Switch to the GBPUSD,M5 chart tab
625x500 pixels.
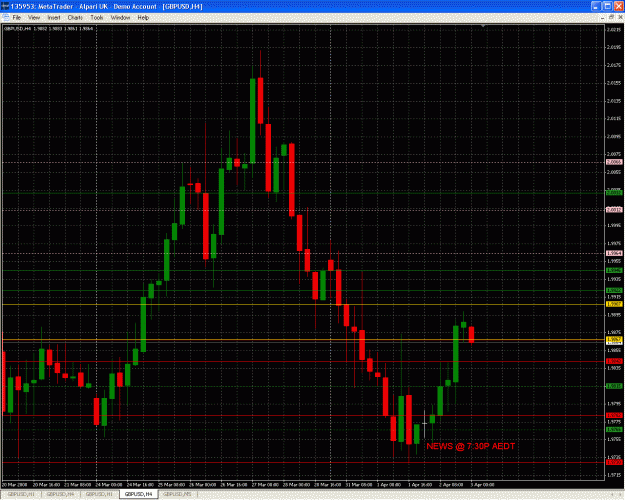point(177,494)
